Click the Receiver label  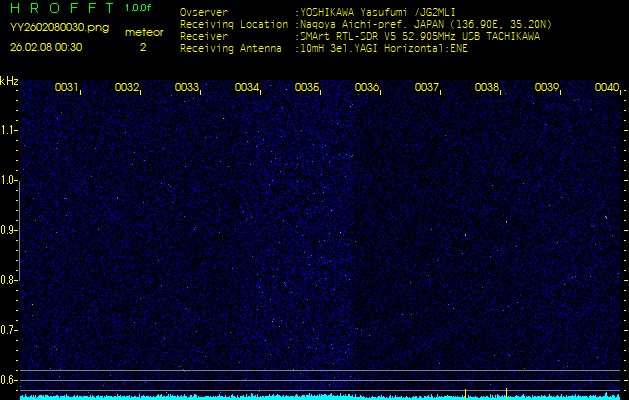click(204, 37)
